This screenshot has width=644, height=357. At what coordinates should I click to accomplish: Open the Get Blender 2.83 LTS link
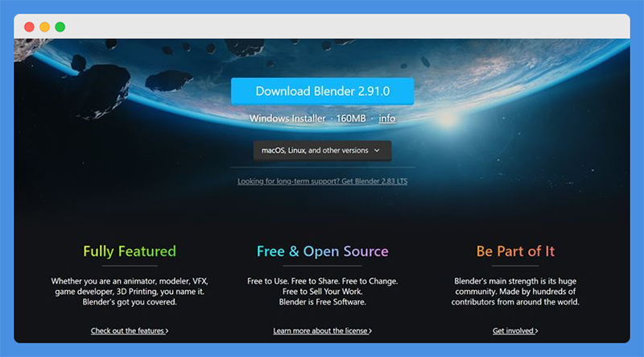[323, 181]
